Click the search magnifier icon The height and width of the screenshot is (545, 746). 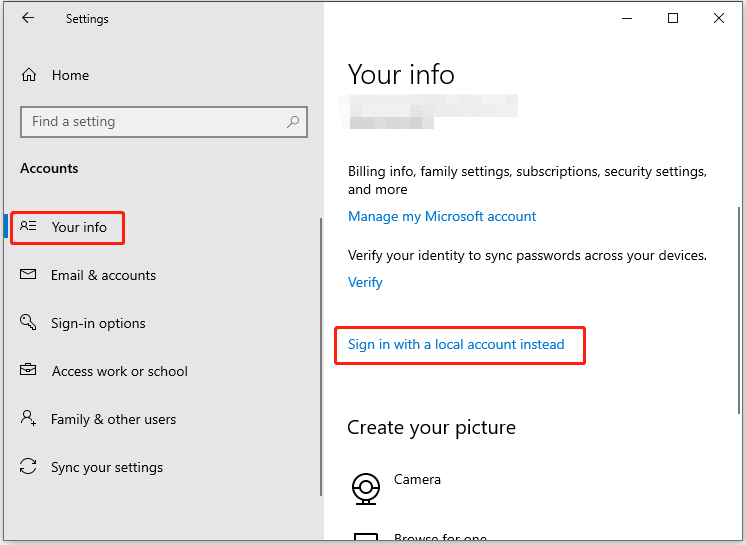(293, 122)
